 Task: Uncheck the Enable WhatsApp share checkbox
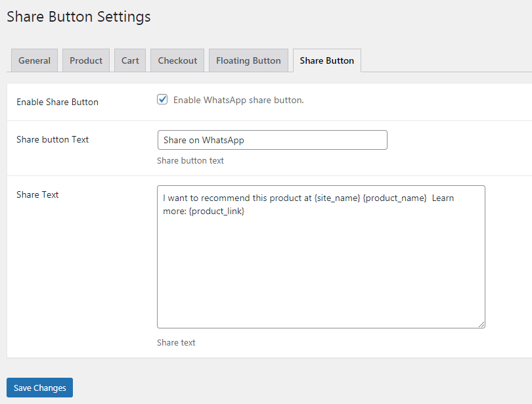pyautogui.click(x=162, y=99)
